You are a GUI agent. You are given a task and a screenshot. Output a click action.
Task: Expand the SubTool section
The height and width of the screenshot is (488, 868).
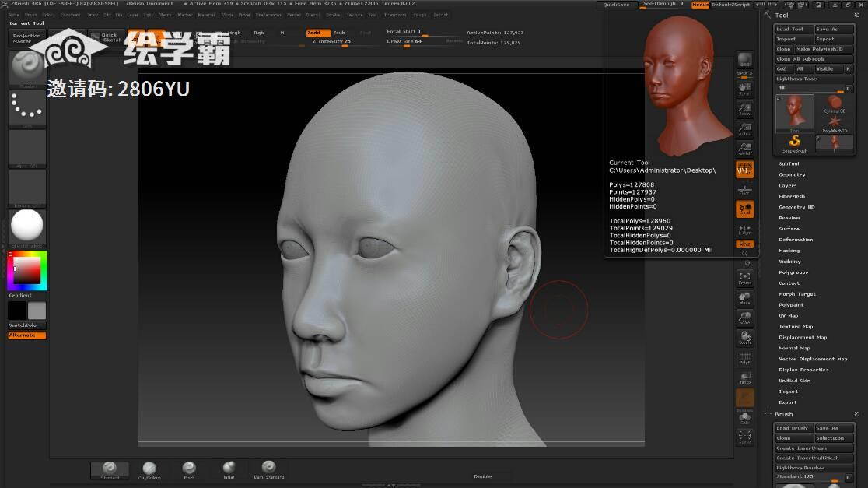pyautogui.click(x=789, y=163)
